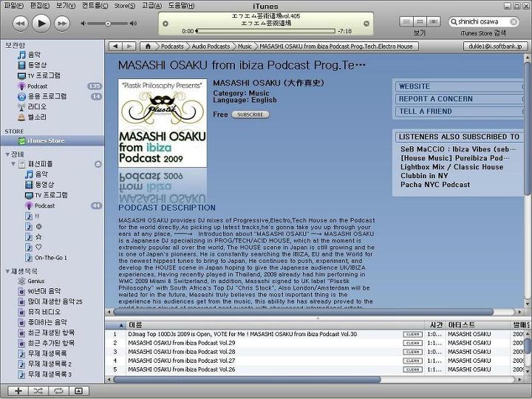Create a new playlist with plus button
The width and height of the screenshot is (532, 399).
18,391
